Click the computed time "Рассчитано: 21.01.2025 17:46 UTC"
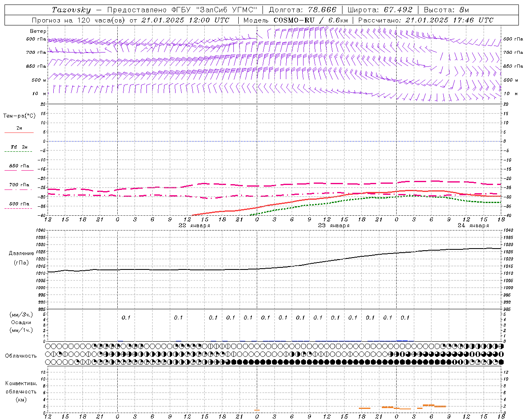The width and height of the screenshot is (525, 420). 426,20
